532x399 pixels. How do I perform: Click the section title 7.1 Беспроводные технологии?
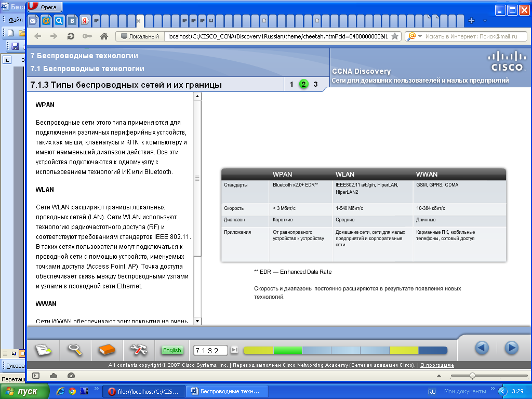coord(87,69)
